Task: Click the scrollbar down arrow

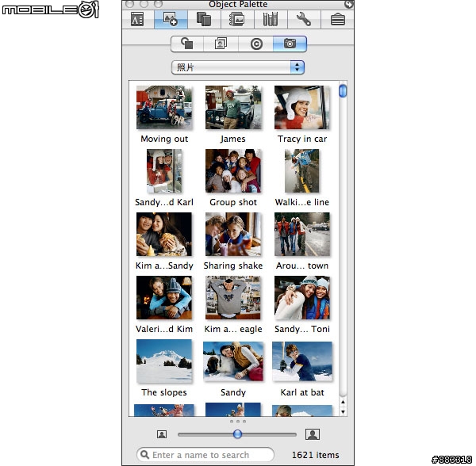Action: pos(343,412)
